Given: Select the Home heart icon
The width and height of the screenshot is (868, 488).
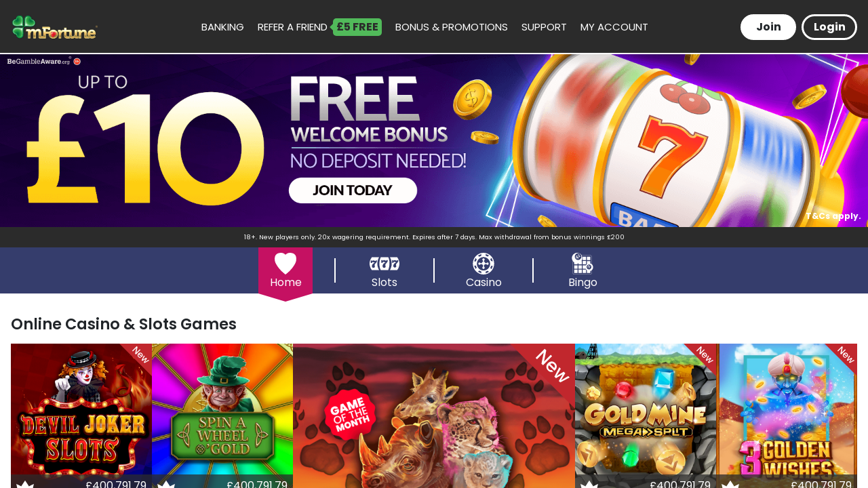Looking at the screenshot, I should (285, 264).
